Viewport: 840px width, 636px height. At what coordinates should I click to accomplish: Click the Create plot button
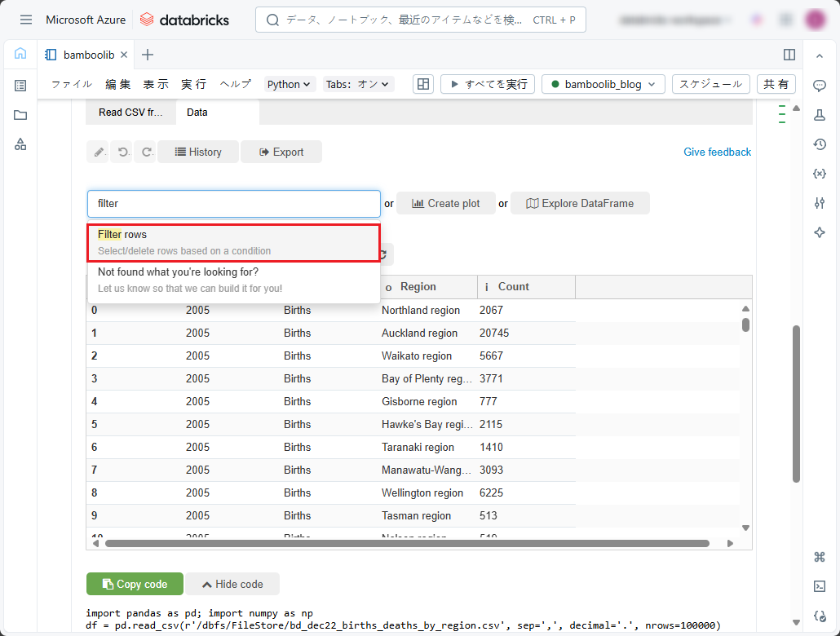(x=445, y=204)
